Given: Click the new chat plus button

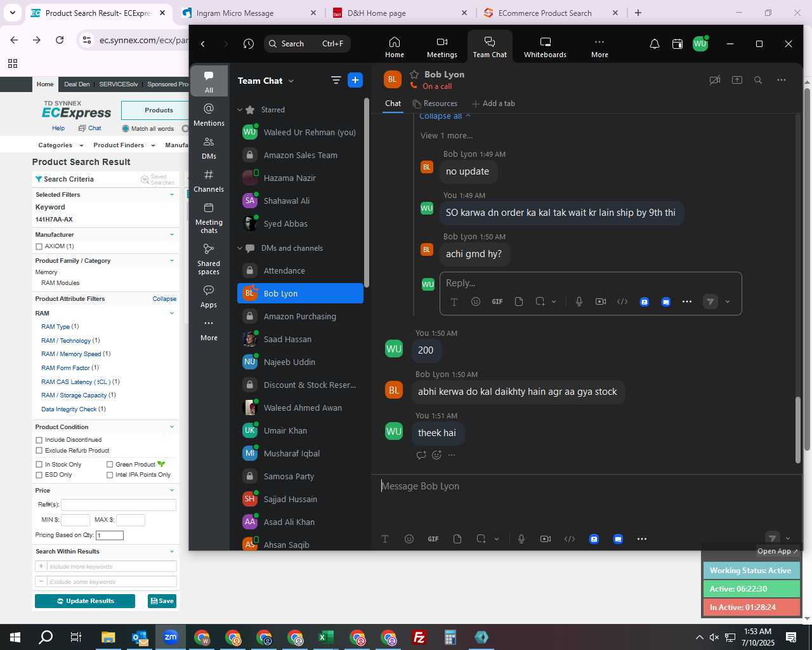Looking at the screenshot, I should pyautogui.click(x=355, y=80).
